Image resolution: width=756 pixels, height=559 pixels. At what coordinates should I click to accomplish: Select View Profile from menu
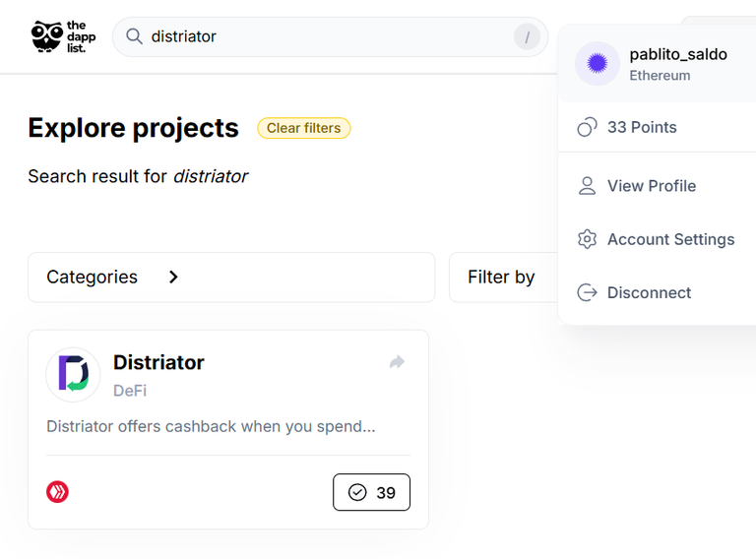658,186
